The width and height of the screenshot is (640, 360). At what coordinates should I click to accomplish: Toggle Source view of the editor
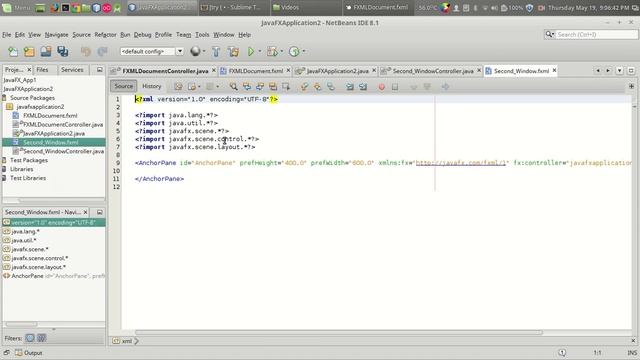point(123,86)
